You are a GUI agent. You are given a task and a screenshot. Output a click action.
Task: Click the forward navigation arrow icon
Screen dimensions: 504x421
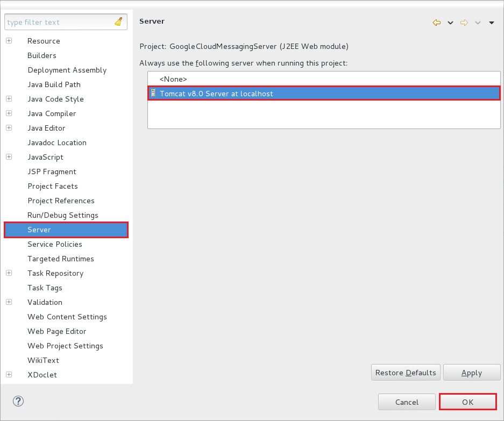point(464,23)
